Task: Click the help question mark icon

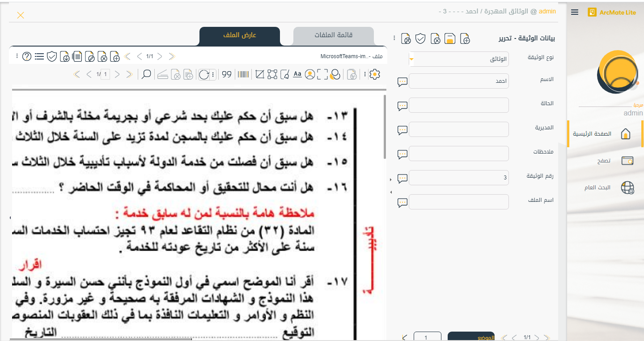Action: click(27, 56)
